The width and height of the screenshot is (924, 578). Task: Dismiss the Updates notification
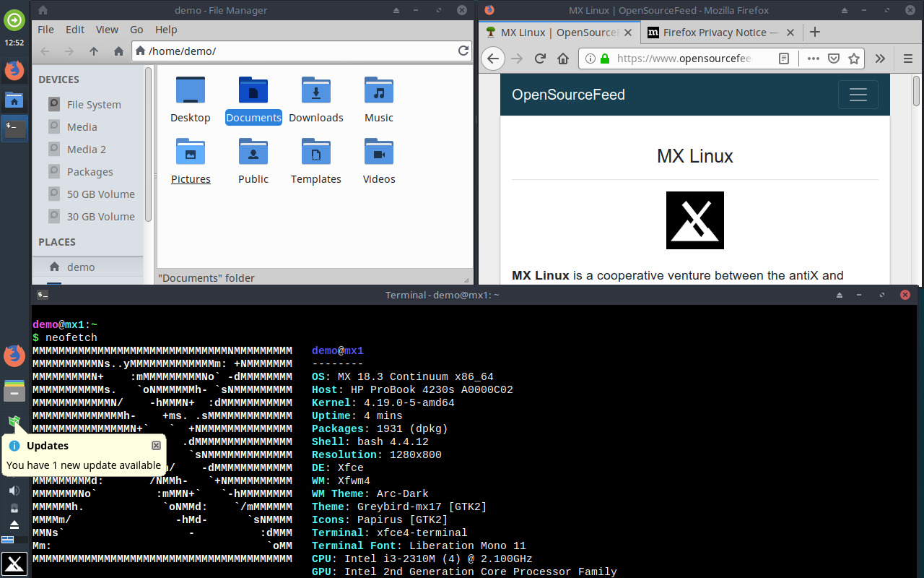click(x=156, y=446)
